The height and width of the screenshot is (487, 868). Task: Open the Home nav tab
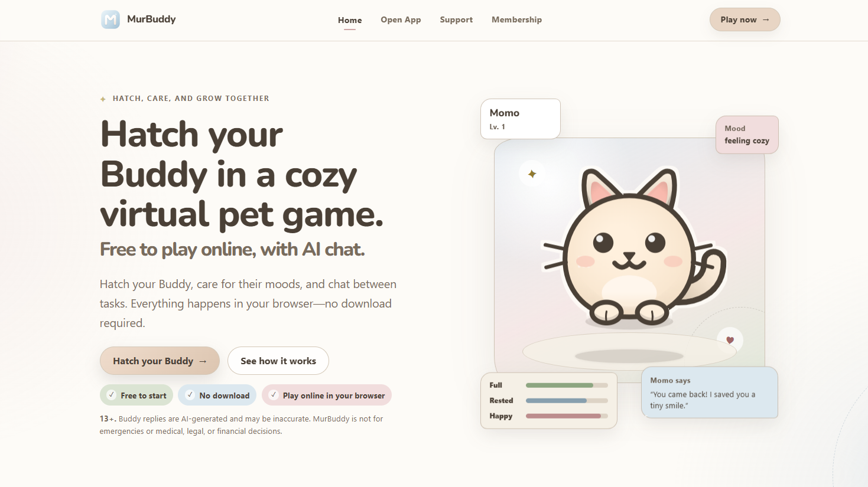350,20
